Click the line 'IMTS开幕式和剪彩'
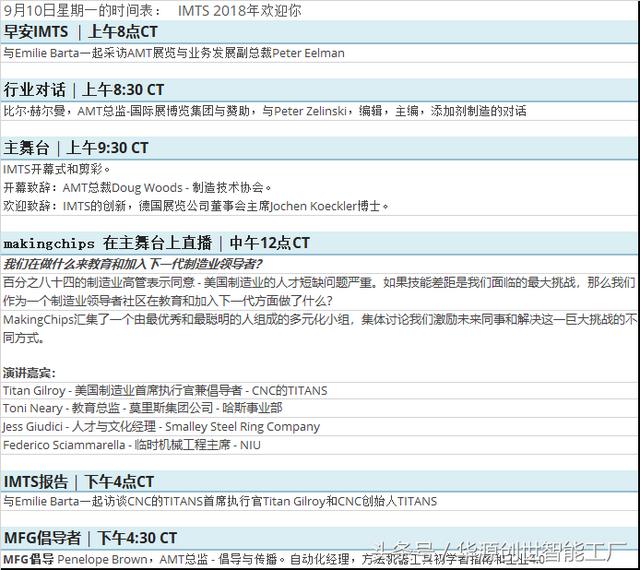This screenshot has height=570, width=640. coord(57,169)
